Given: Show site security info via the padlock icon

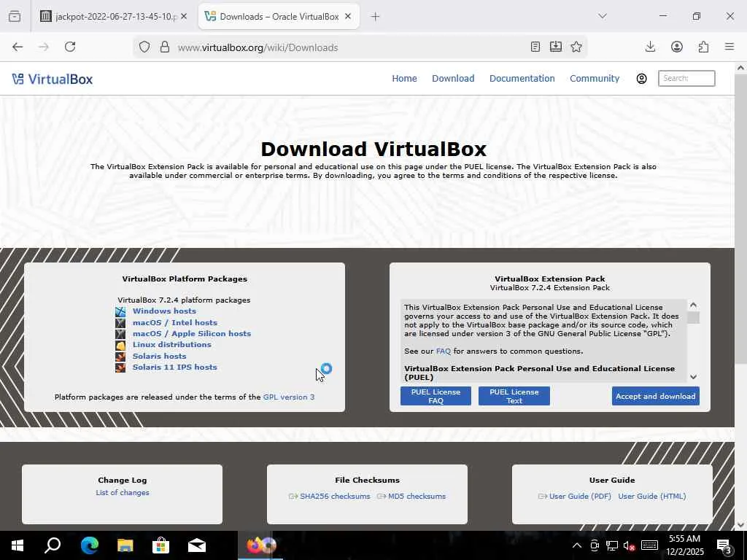Looking at the screenshot, I should point(165,47).
